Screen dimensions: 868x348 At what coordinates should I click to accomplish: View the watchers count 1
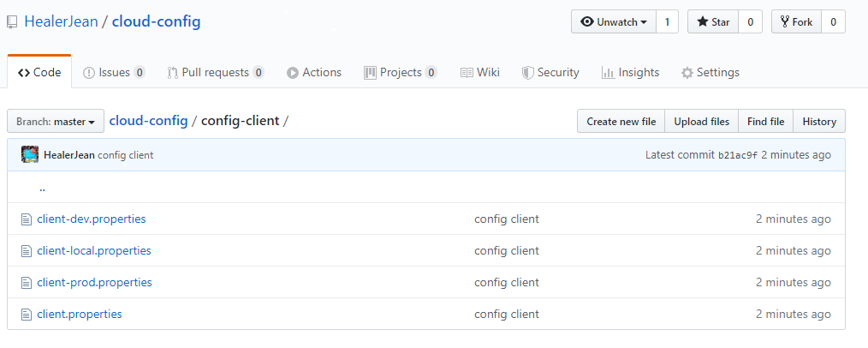(x=667, y=21)
